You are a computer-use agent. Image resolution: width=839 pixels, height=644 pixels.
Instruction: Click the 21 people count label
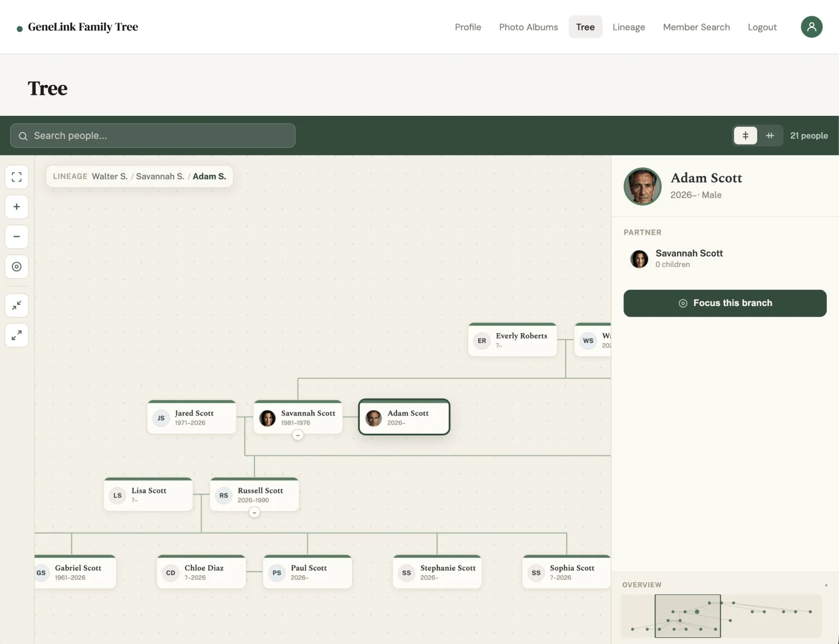click(x=809, y=136)
